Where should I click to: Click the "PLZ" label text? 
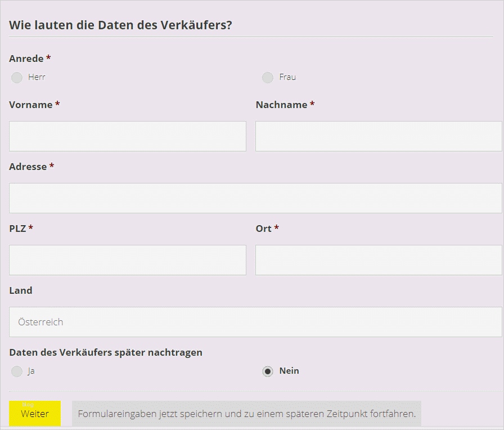pos(18,229)
